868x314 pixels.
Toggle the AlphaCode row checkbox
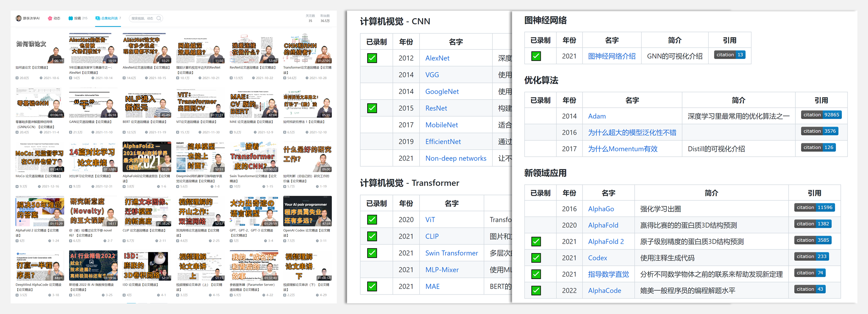tap(536, 290)
